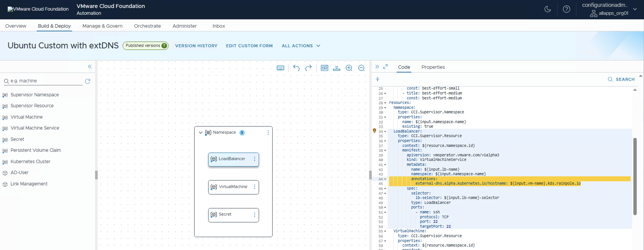The image size is (644, 250).
Task: Undo the last canvas change
Action: 296,68
